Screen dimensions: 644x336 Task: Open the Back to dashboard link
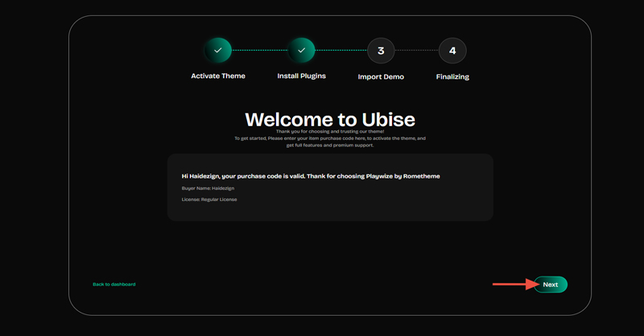114,285
